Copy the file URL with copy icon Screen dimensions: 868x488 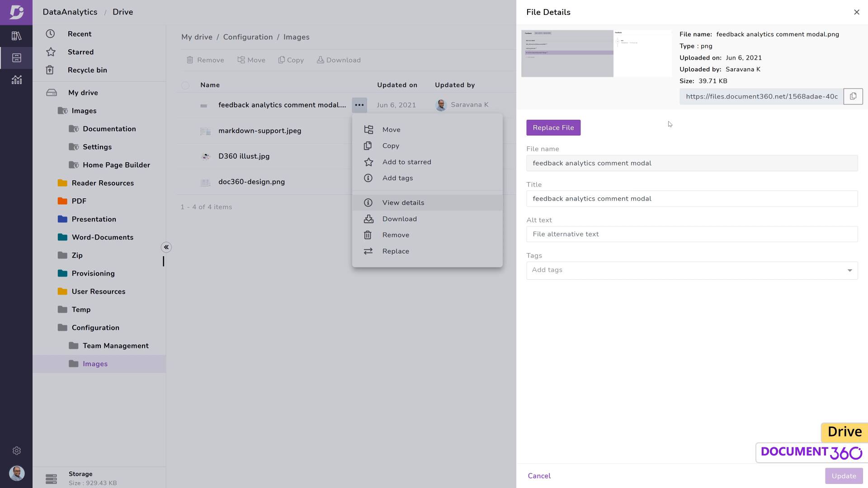tap(853, 96)
